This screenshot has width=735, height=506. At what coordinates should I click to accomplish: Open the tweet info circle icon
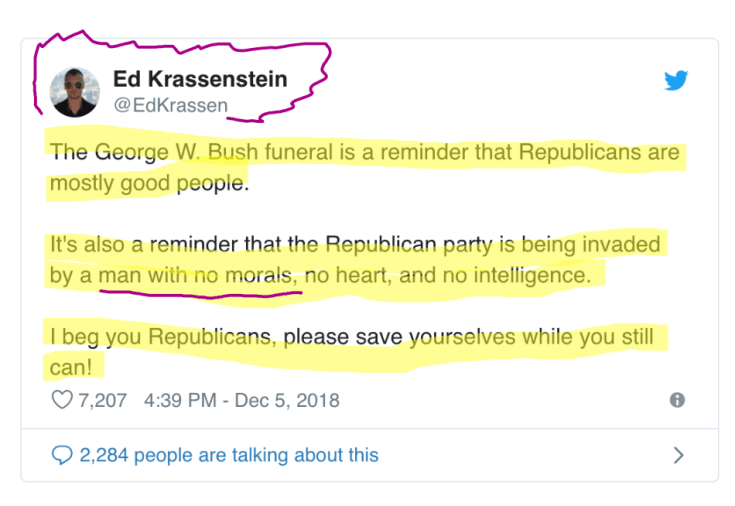[x=677, y=400]
